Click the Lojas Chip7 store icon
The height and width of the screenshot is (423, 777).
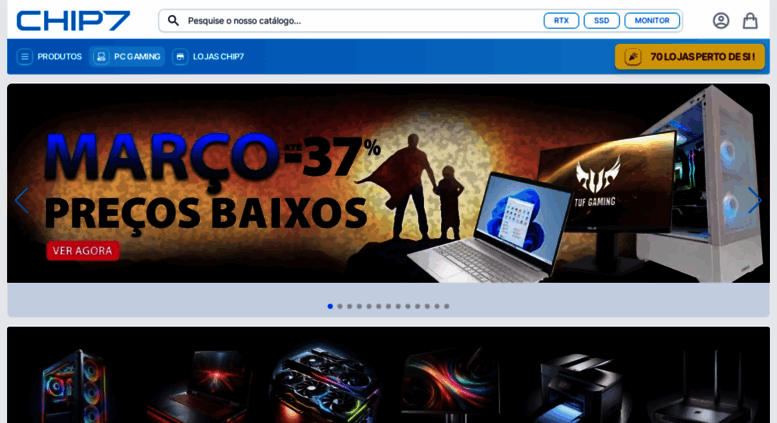[x=180, y=56]
